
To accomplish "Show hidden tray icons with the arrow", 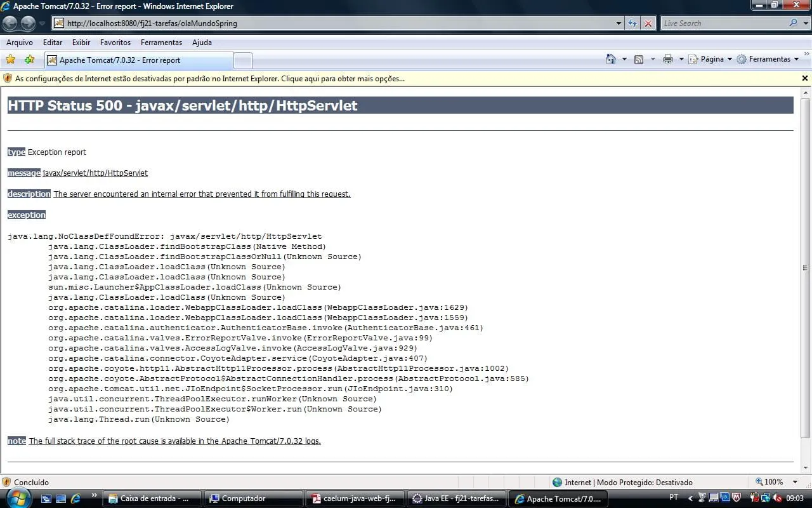I will pyautogui.click(x=690, y=498).
